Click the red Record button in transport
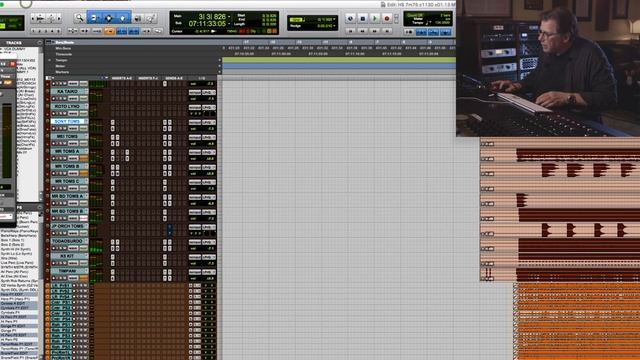The width and height of the screenshot is (640, 360). [387, 18]
